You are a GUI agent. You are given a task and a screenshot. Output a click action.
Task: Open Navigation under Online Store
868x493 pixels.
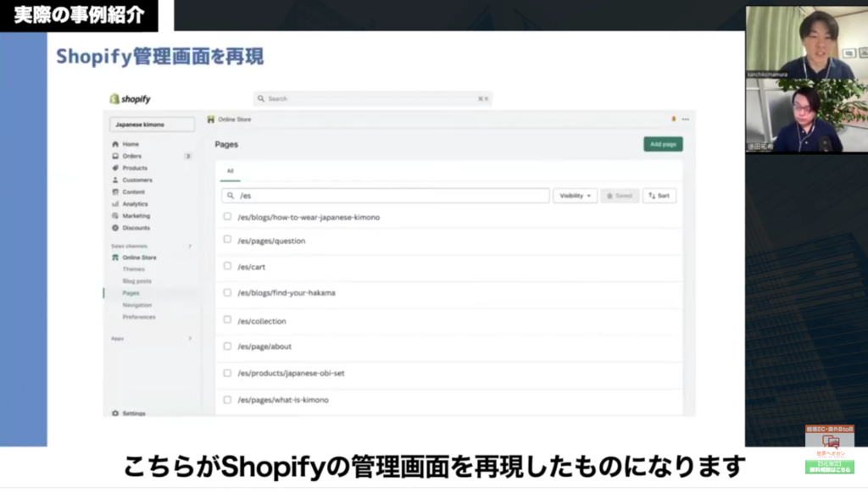pyautogui.click(x=136, y=305)
